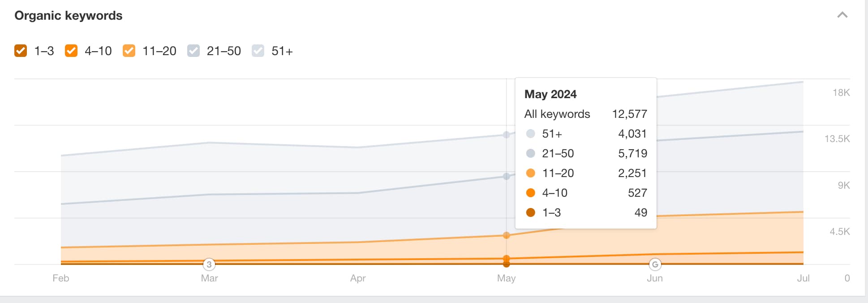The image size is (868, 303).
Task: Hide the 51+ positions series
Action: tap(258, 51)
